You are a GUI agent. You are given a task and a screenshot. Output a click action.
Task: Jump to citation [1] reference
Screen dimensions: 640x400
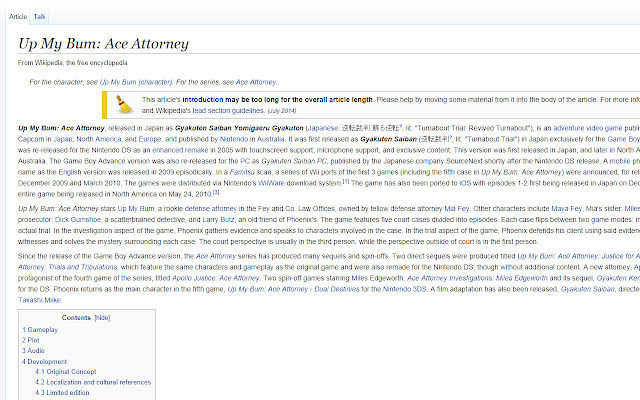coord(346,181)
